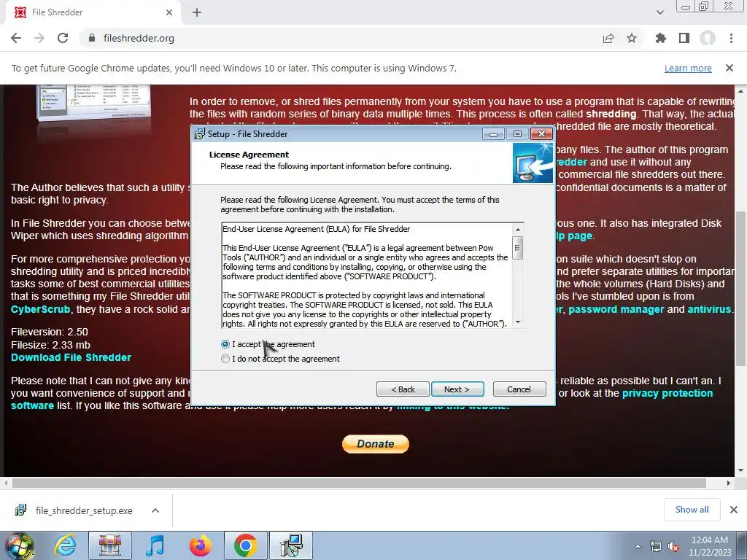Click the address bar URL fileshredder.org

pyautogui.click(x=139, y=38)
